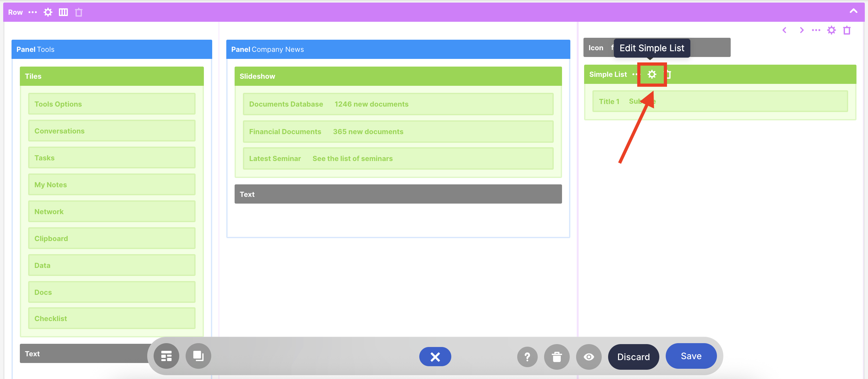Move column right with right chevron

802,30
